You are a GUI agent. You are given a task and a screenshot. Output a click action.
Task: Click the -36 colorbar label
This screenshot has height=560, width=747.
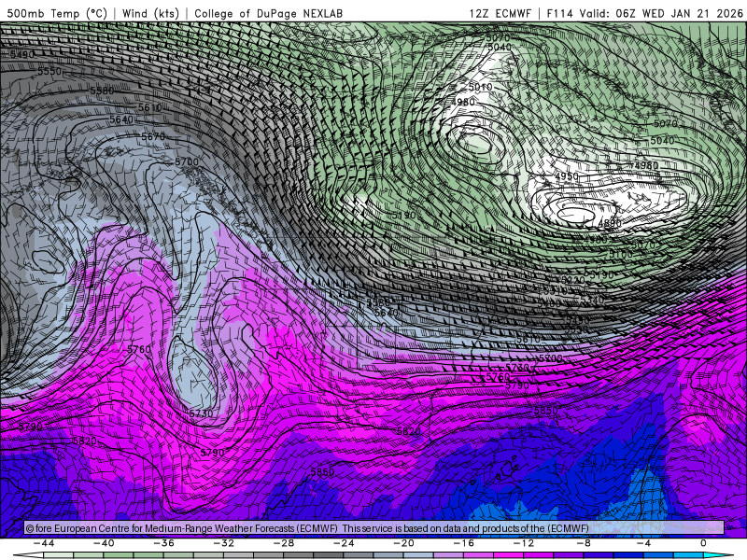(164, 543)
